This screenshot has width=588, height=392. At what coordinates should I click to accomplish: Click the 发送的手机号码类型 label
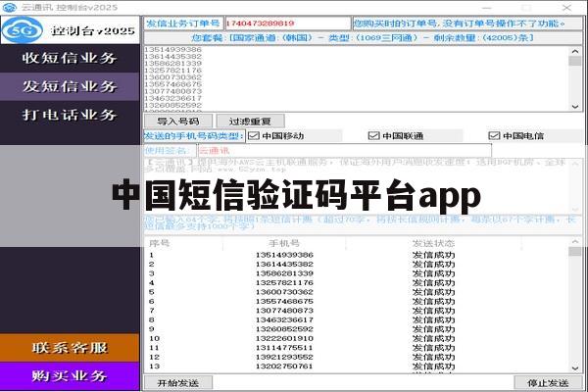click(194, 136)
